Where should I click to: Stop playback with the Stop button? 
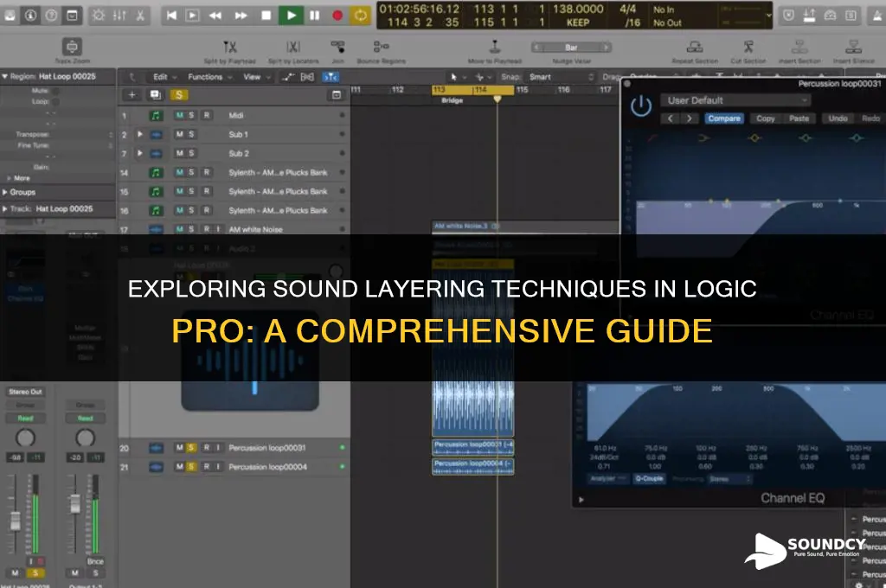(x=266, y=16)
